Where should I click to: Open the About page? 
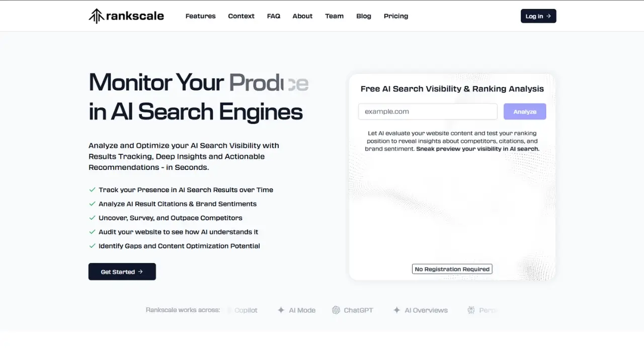tap(302, 16)
